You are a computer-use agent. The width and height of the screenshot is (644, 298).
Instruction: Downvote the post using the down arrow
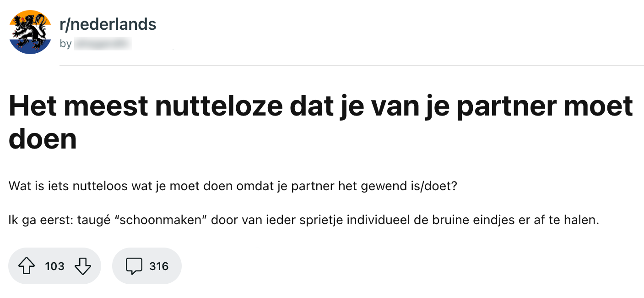click(x=83, y=265)
